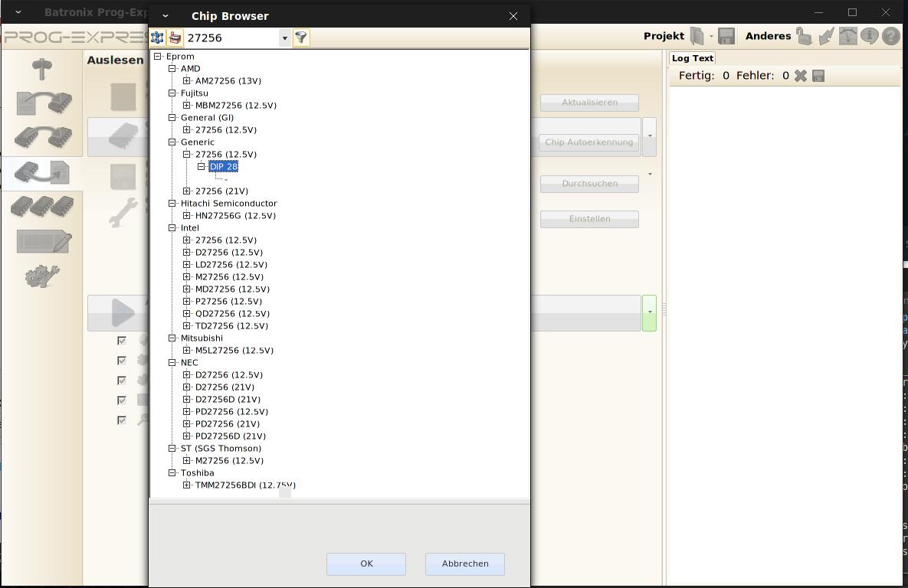Open the hex editor pencil icon in sidebar

point(44,241)
